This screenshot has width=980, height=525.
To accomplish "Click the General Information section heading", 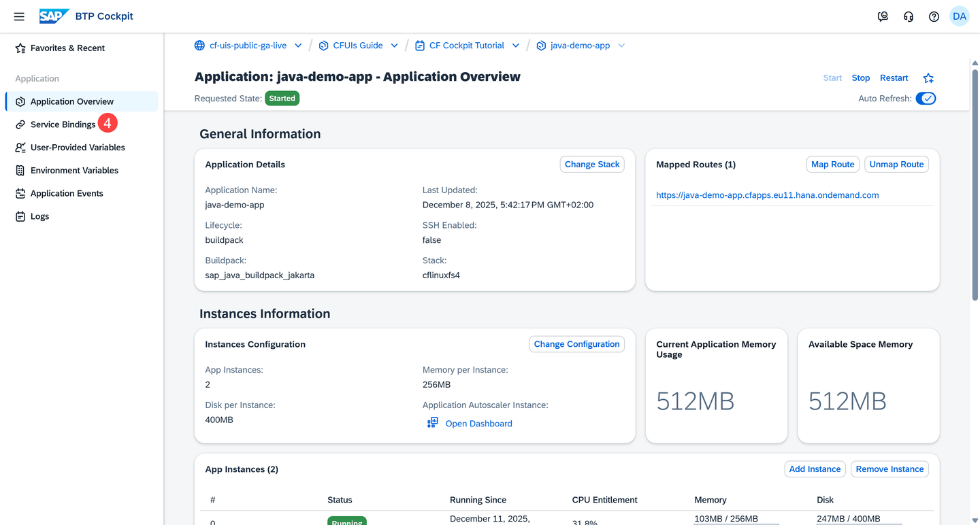I will coord(260,134).
